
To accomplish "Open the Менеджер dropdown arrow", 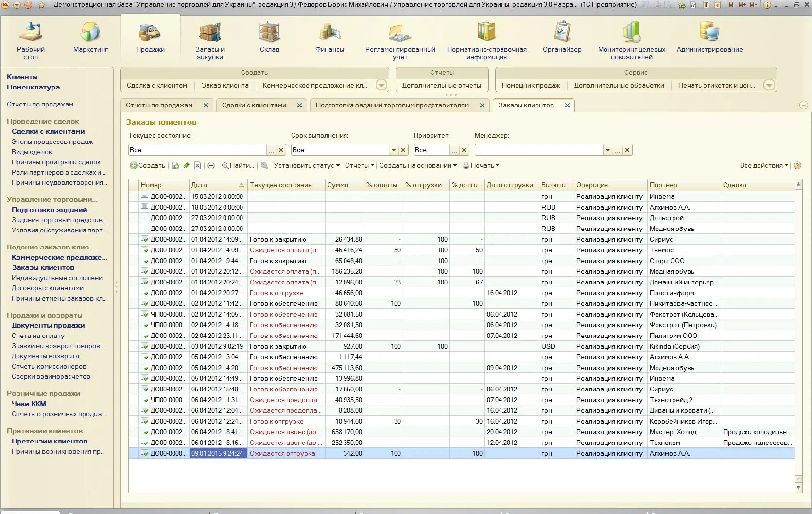I will [608, 150].
